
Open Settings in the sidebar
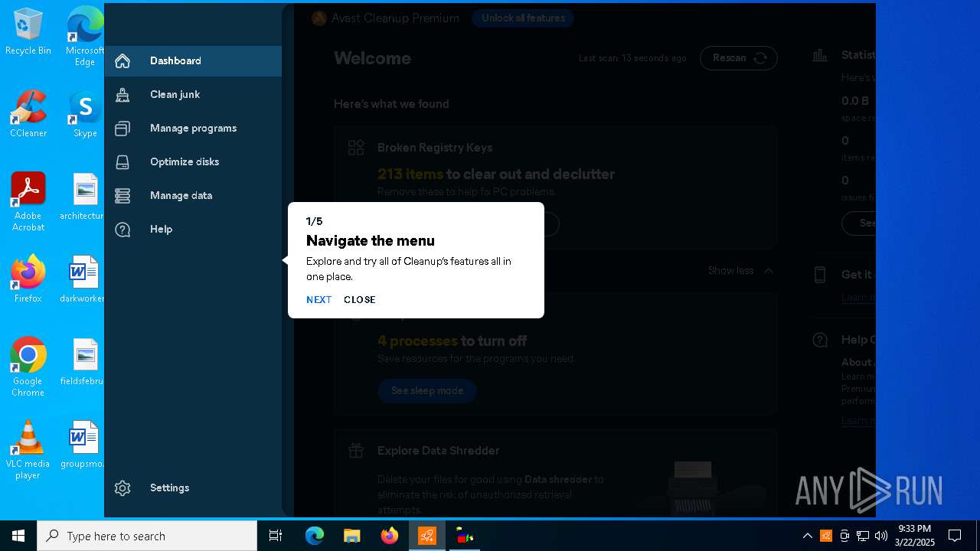click(x=193, y=488)
